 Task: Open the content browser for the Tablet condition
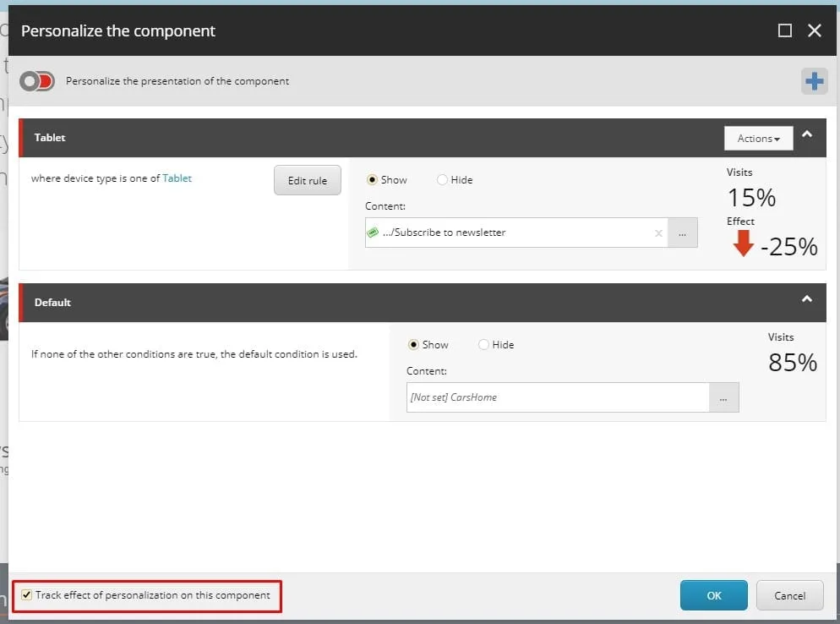682,232
